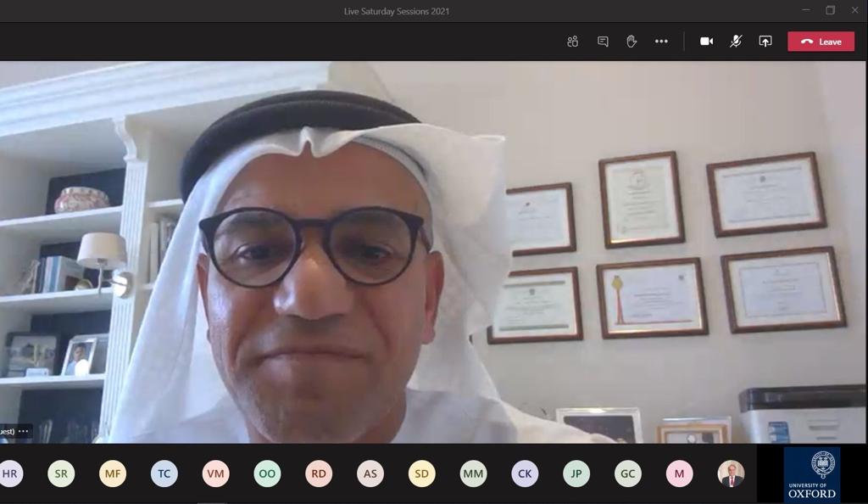Share your screen content
The width and height of the screenshot is (868, 504).
click(765, 42)
